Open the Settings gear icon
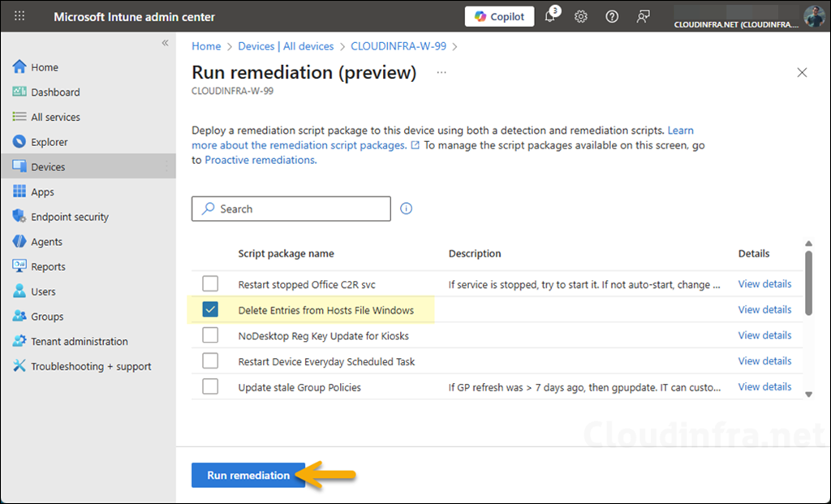This screenshot has width=831, height=504. point(581,17)
